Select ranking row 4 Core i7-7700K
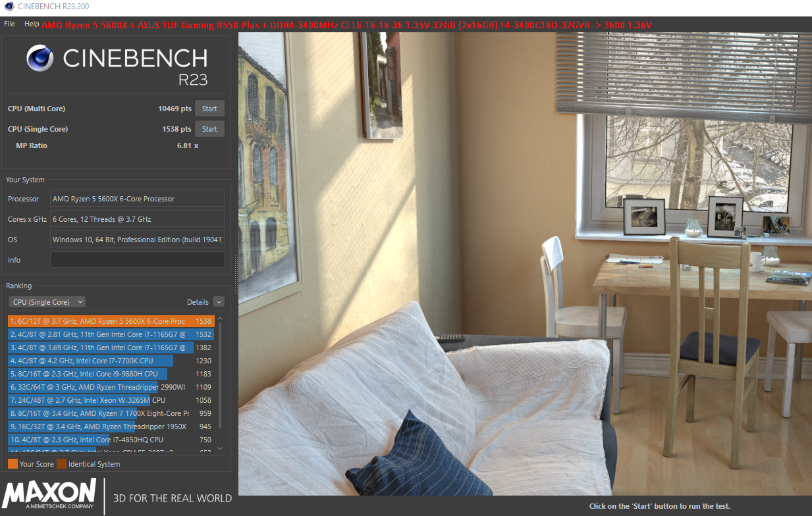 click(x=111, y=361)
